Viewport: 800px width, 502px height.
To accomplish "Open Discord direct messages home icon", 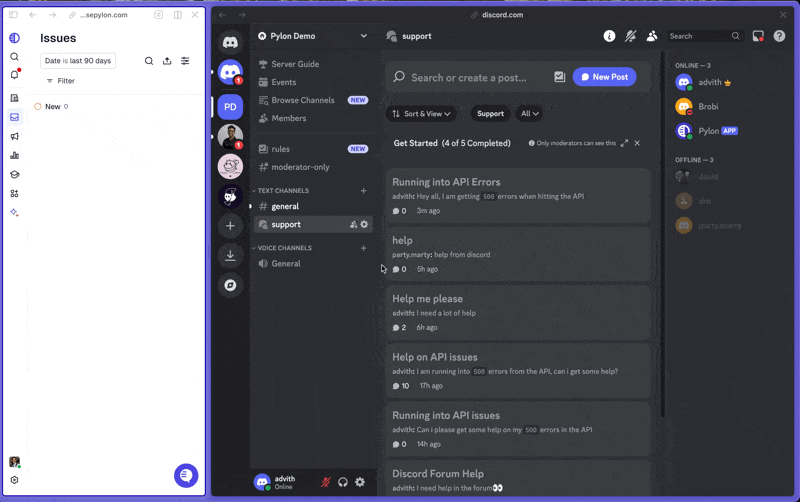I will pos(230,42).
